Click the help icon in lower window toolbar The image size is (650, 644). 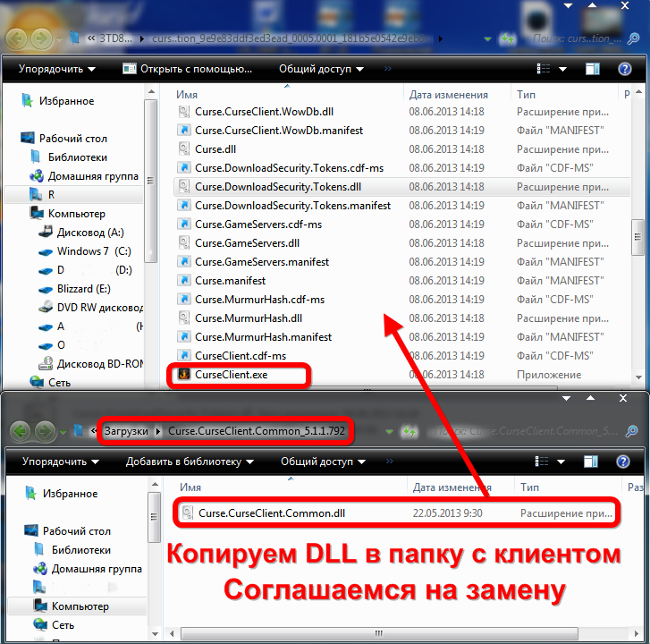624,462
